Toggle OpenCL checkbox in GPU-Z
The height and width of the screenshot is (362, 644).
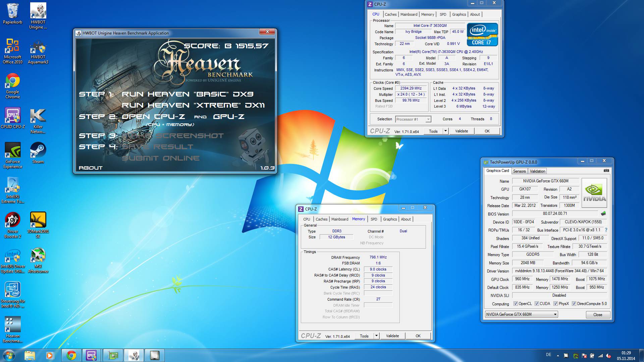pos(516,304)
